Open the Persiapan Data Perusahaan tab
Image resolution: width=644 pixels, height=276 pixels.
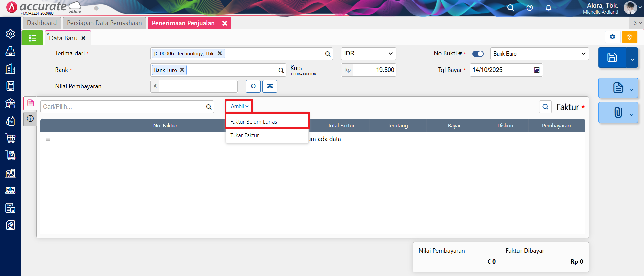104,23
